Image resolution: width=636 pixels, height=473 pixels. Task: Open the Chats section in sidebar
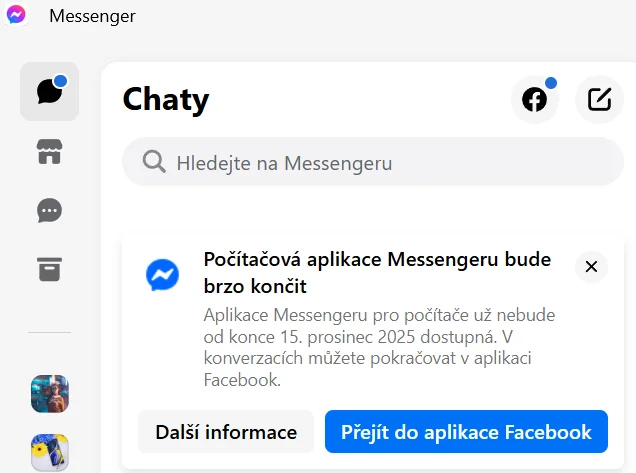(x=49, y=91)
